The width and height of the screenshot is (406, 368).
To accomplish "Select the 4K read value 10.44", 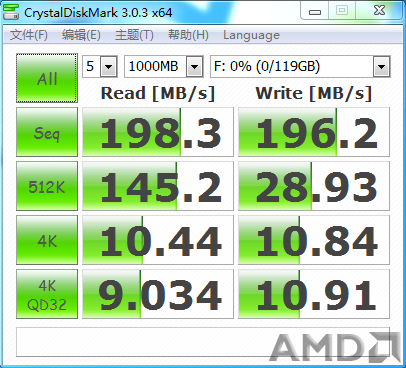I will pos(158,240).
